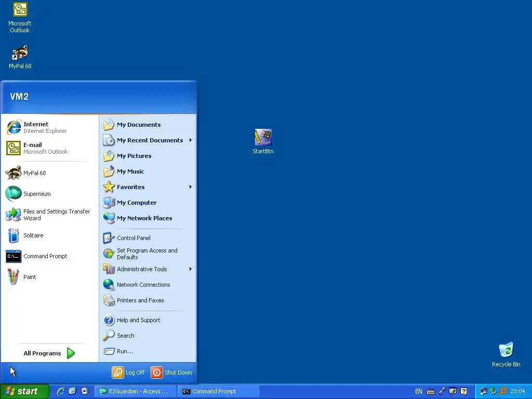Open My Documents folder
Image resolution: width=532 pixels, height=399 pixels.
point(148,125)
